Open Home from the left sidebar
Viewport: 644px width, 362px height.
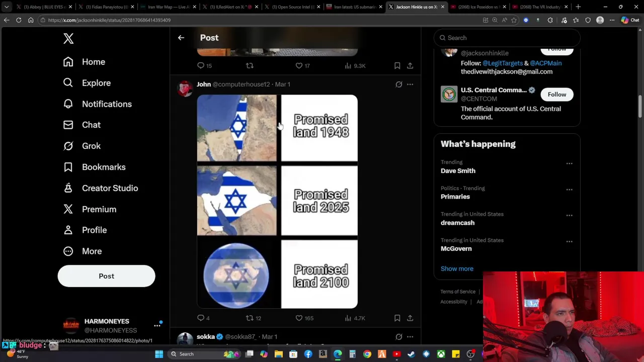84,62
